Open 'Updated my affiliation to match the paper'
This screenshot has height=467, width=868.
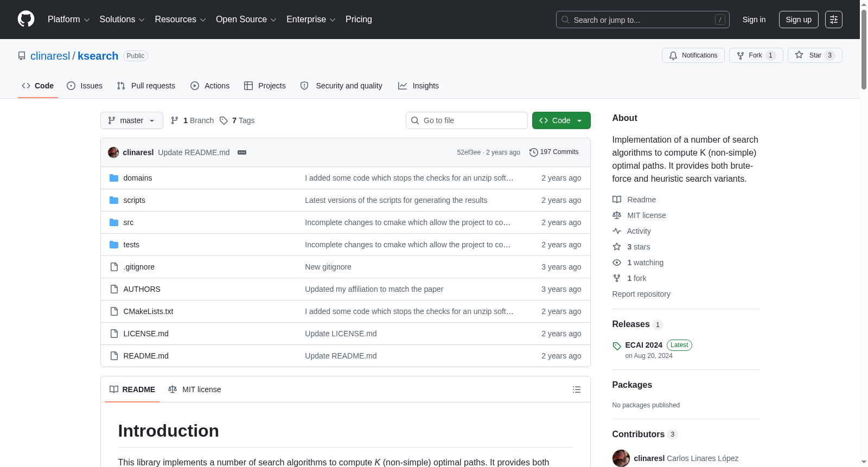374,289
